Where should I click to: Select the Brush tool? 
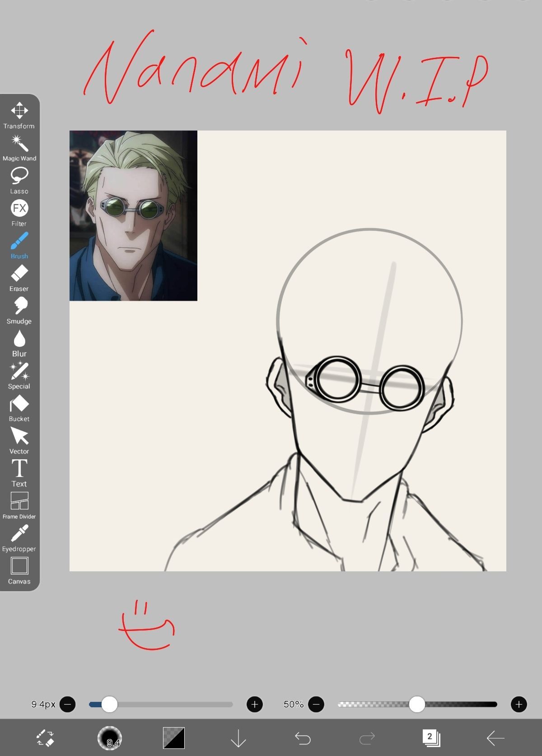tap(19, 245)
